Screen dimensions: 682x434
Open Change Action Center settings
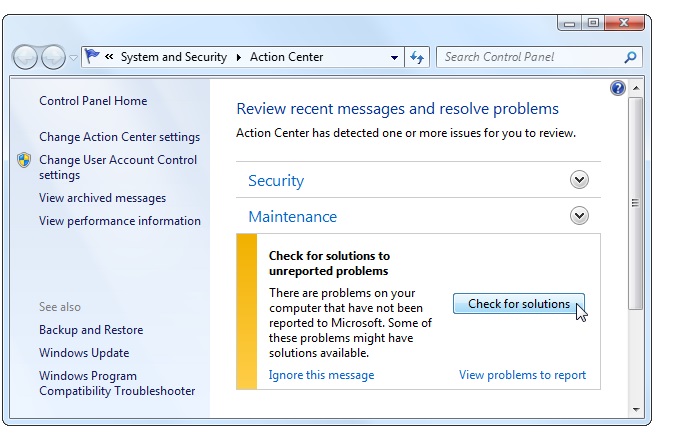pyautogui.click(x=120, y=137)
